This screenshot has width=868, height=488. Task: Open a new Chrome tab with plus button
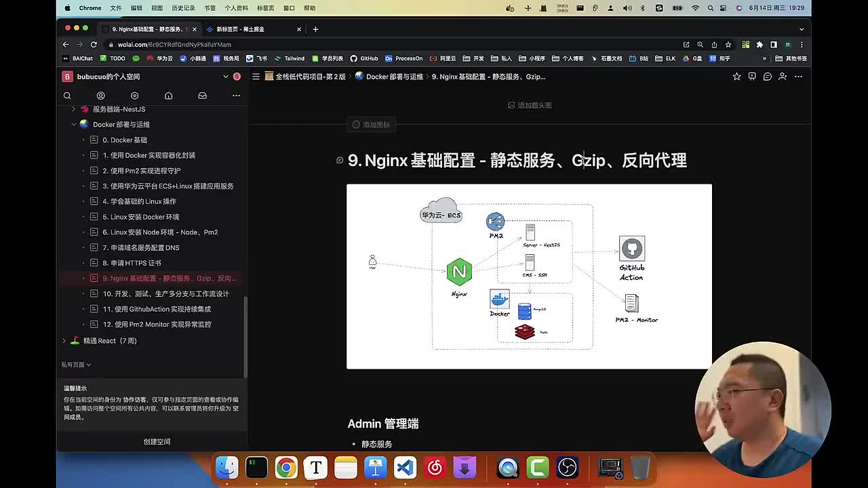[x=315, y=29]
